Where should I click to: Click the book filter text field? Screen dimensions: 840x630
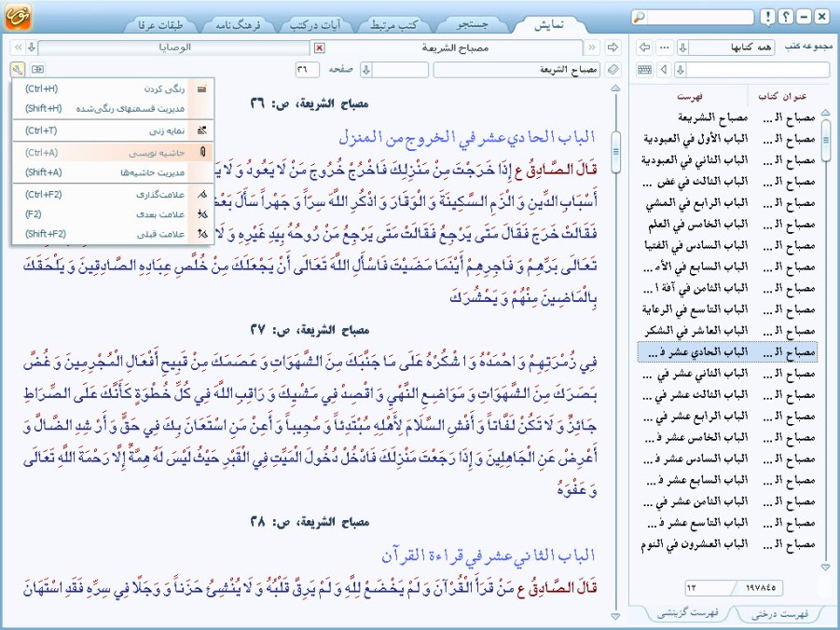tap(758, 70)
